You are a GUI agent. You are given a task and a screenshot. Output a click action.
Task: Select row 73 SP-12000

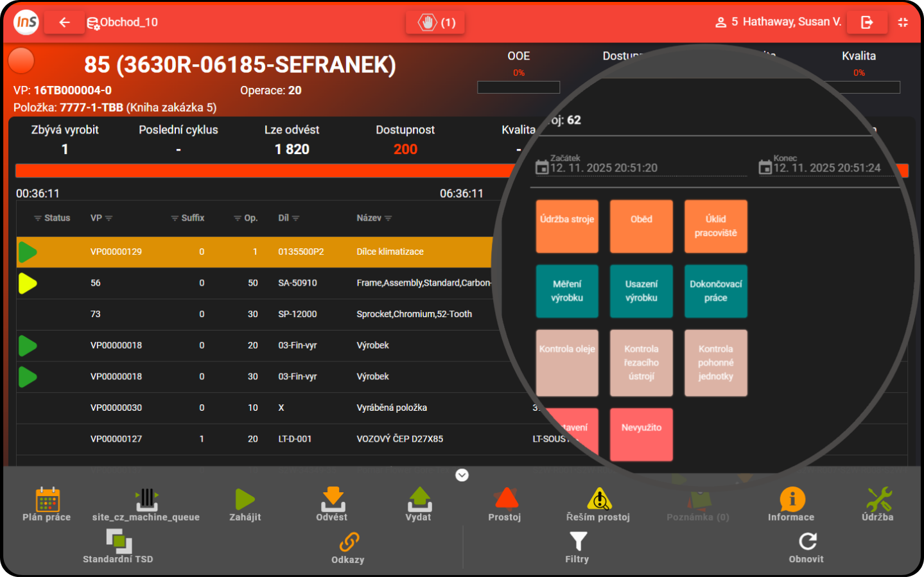(257, 314)
